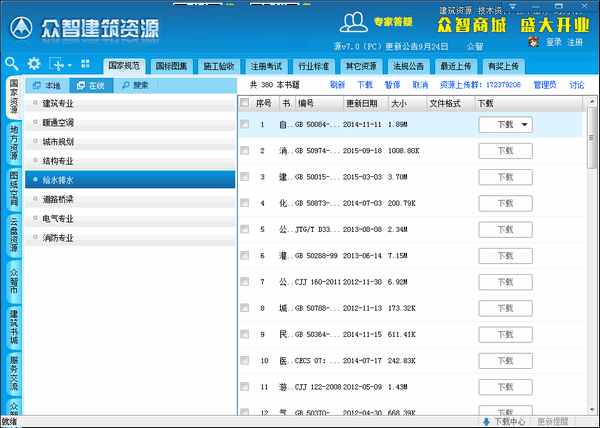Click 下载 button for row 3
The width and height of the screenshot is (600, 428).
pos(504,177)
